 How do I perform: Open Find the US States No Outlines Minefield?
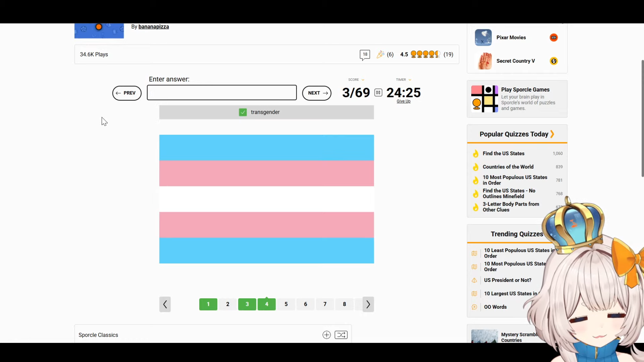coord(509,194)
